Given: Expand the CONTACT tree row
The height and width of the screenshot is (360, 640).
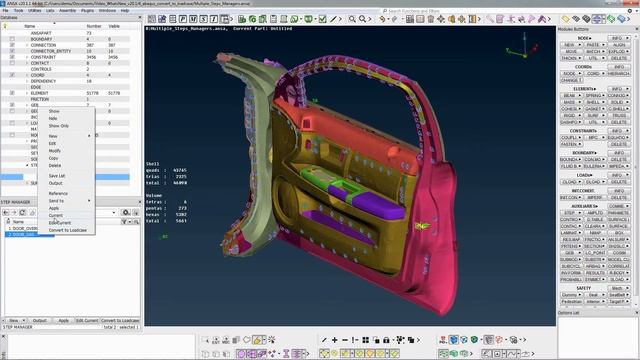Looking at the screenshot, I should [27, 63].
